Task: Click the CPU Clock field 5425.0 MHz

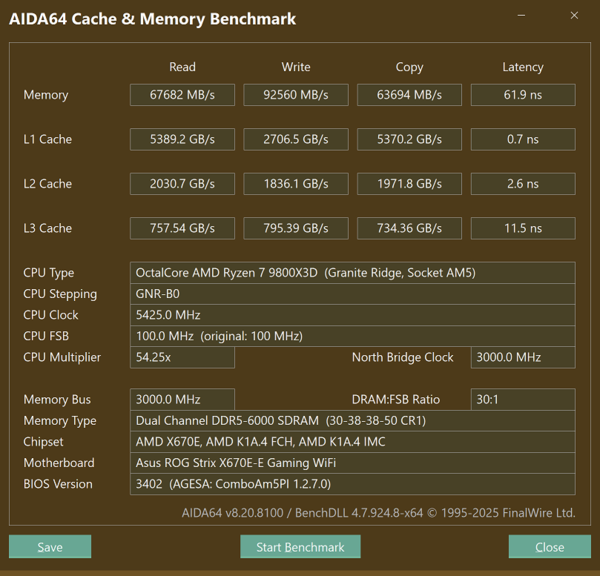Action: [353, 315]
